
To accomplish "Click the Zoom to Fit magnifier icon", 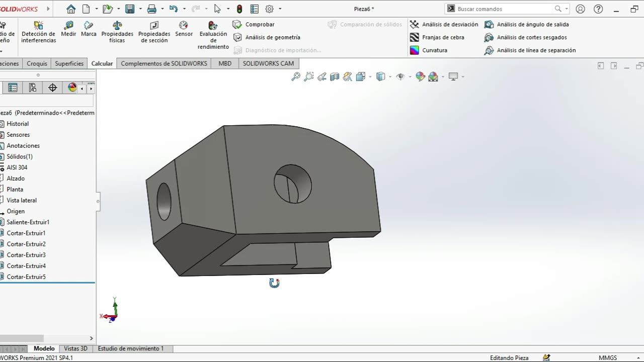I will pos(296,76).
